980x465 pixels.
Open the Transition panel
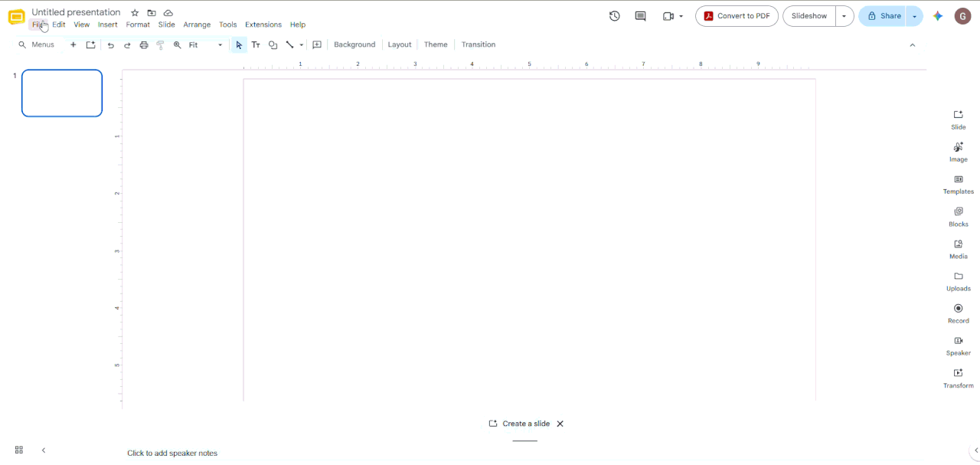click(x=479, y=45)
